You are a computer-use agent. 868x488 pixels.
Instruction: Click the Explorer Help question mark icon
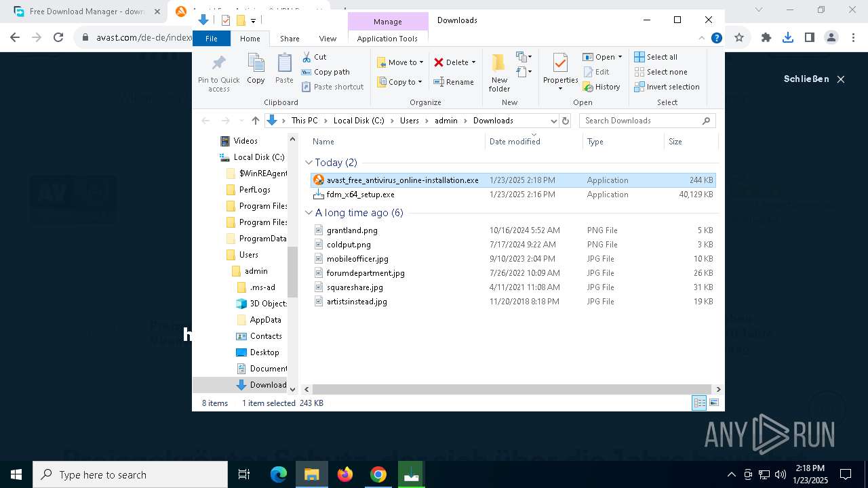pyautogui.click(x=716, y=39)
